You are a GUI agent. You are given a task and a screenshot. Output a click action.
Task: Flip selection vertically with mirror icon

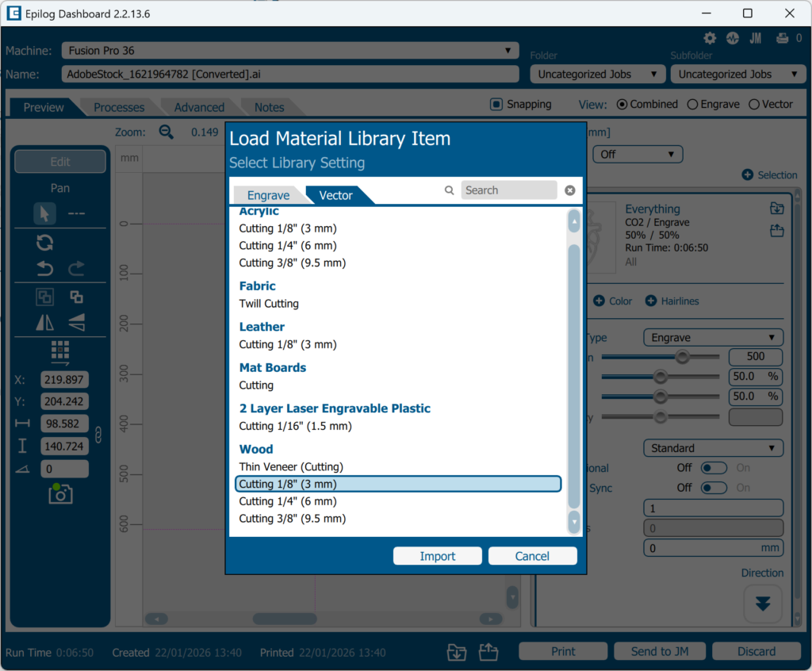tap(76, 322)
